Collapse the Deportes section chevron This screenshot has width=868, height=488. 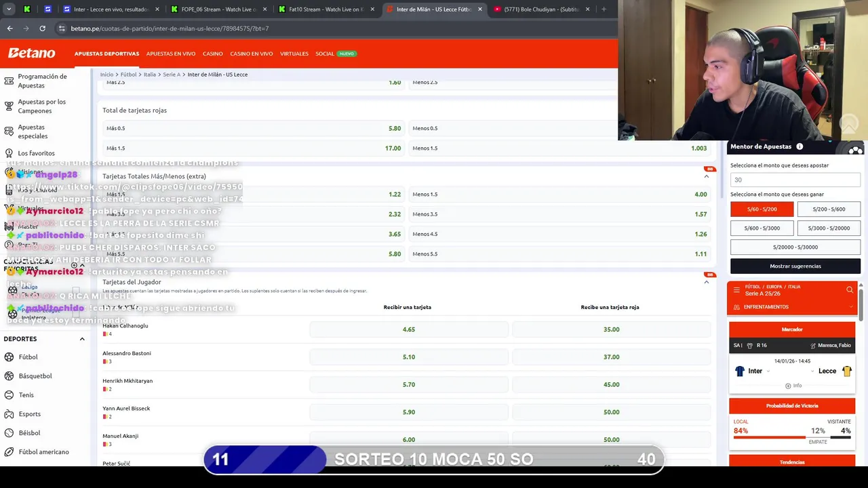tap(82, 339)
